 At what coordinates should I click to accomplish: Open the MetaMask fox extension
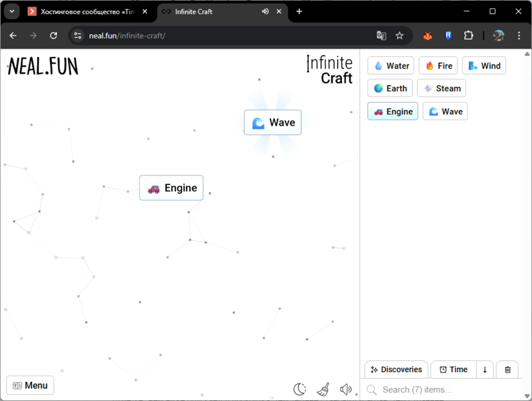pyautogui.click(x=428, y=36)
